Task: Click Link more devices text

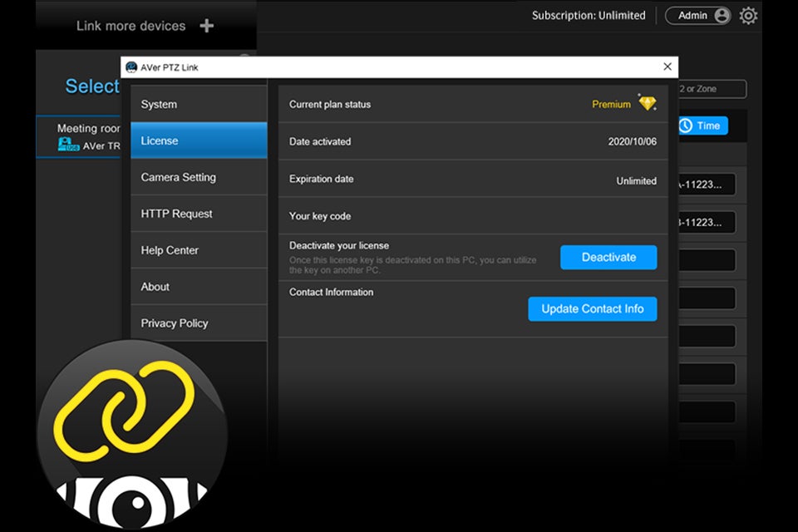Action: (x=131, y=26)
